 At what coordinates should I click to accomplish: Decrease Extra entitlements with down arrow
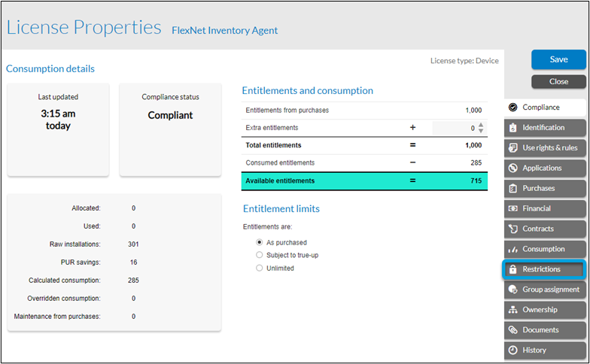[482, 132]
